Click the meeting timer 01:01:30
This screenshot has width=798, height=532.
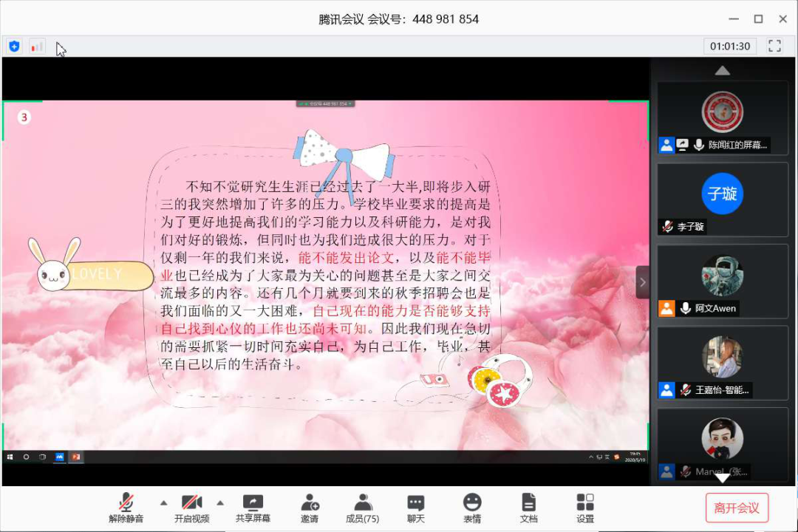(x=730, y=46)
